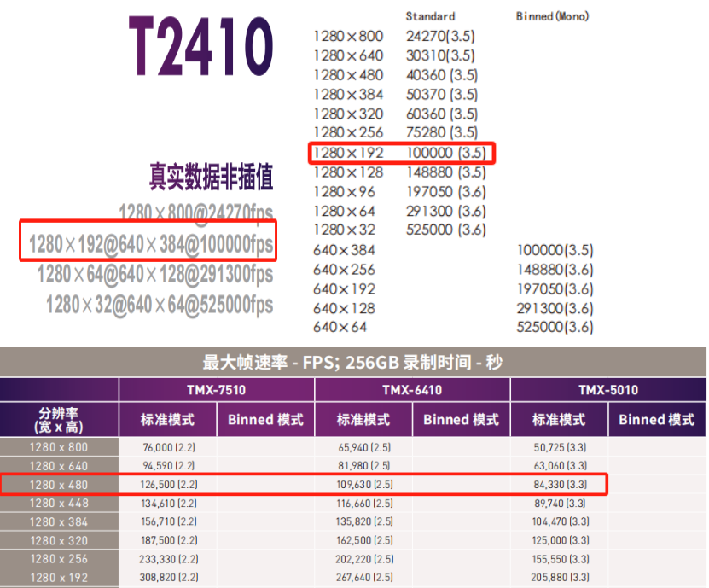Select the highlighted 1280×192 100000 (3.5) row
This screenshot has width=709, height=588.
pyautogui.click(x=402, y=153)
